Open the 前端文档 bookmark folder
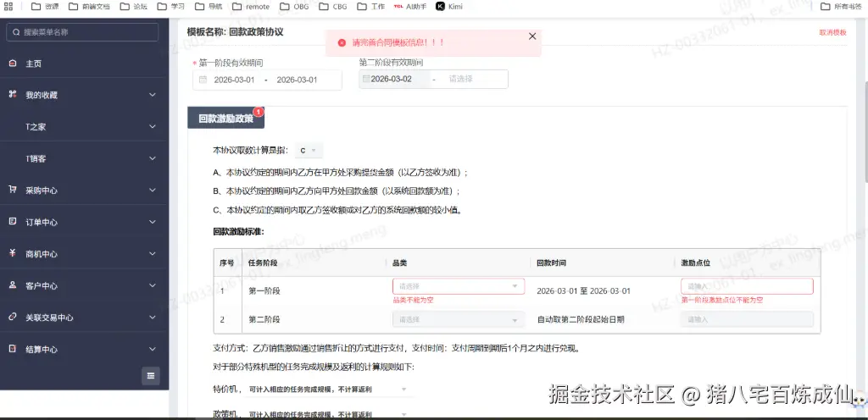 (89, 7)
